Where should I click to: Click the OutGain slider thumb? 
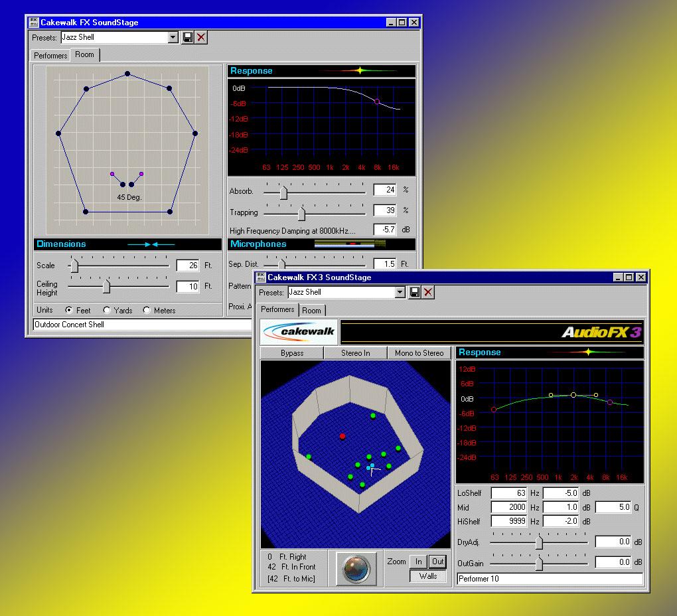pyautogui.click(x=539, y=564)
